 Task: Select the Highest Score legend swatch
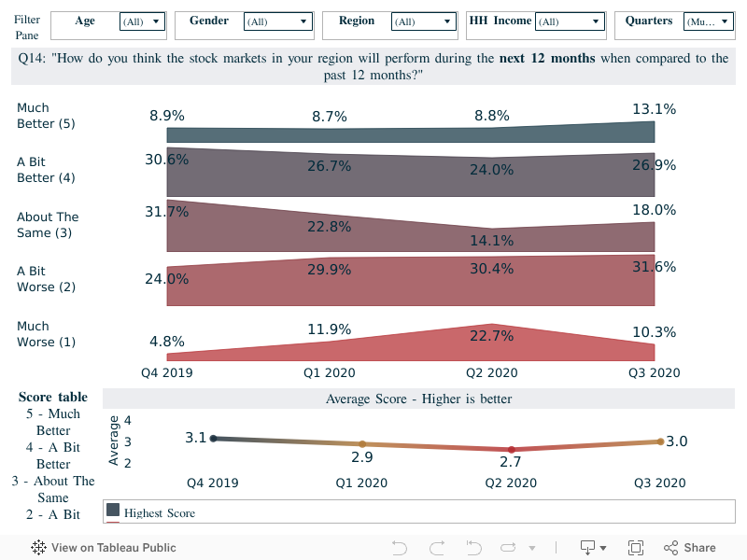pos(113,510)
